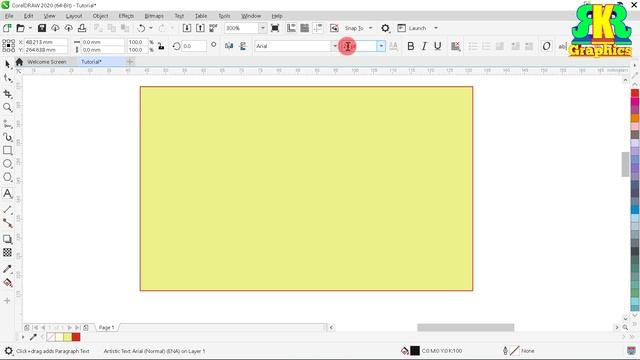Click the X position field

tap(45, 42)
